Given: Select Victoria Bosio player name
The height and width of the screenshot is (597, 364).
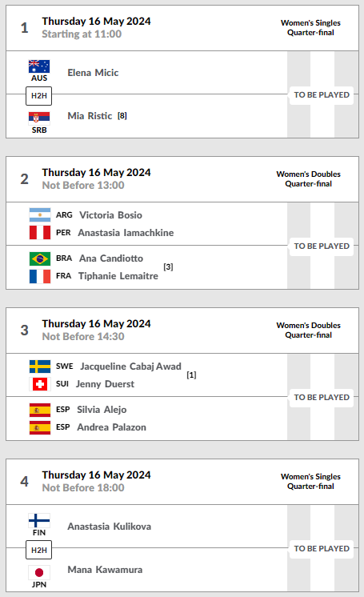Looking at the screenshot, I should pos(110,215).
